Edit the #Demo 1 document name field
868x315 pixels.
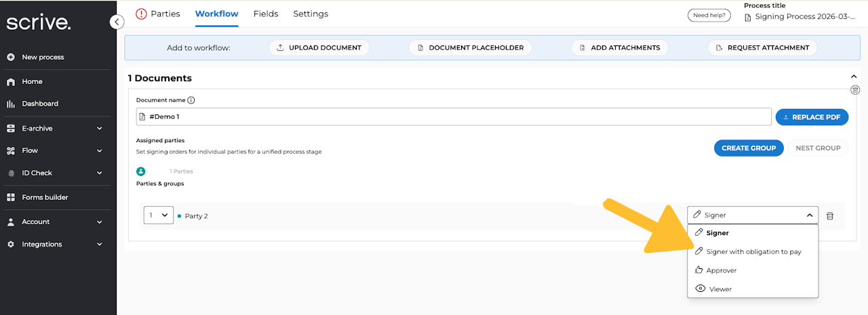454,117
